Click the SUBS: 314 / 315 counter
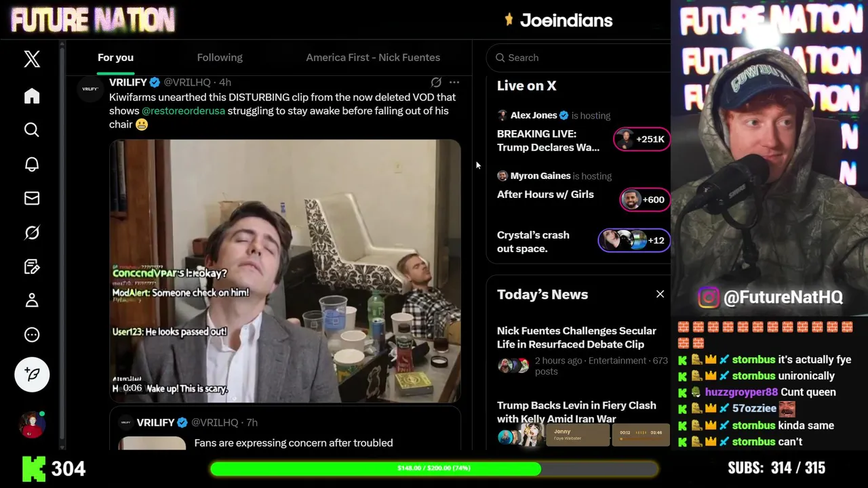 [776, 468]
